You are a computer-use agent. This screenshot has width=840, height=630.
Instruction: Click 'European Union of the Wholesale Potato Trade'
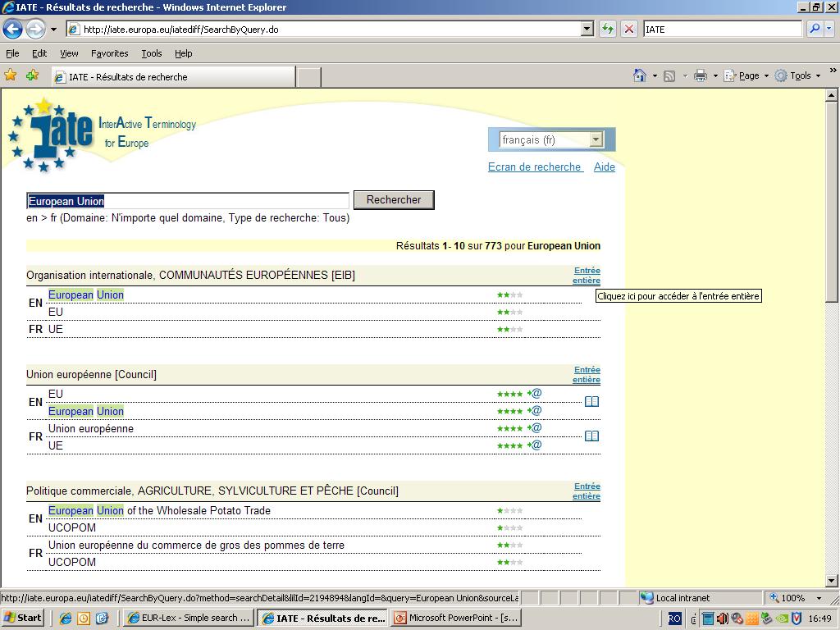coord(159,510)
